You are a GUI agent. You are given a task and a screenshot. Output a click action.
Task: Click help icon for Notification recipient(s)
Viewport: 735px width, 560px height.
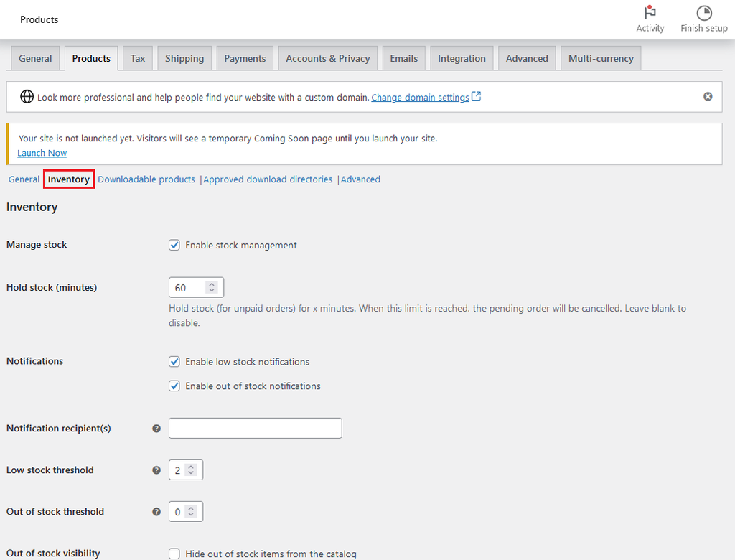point(156,429)
